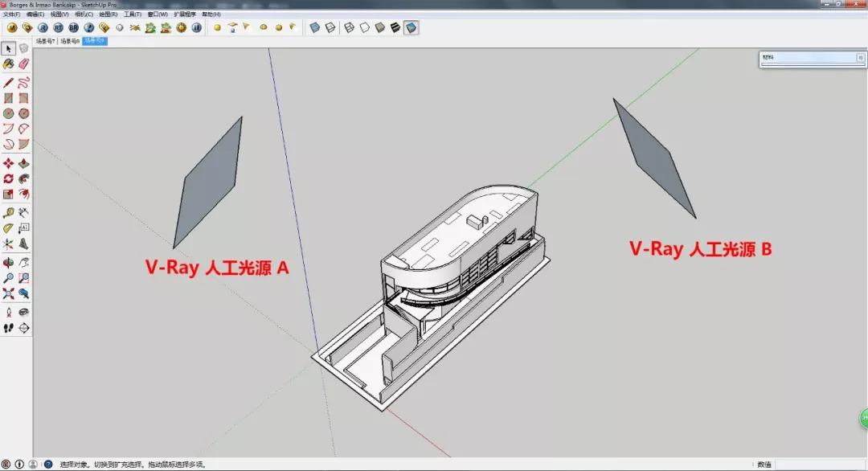Activate the Orbit tool
Image resolution: width=868 pixels, height=471 pixels.
[x=8, y=262]
